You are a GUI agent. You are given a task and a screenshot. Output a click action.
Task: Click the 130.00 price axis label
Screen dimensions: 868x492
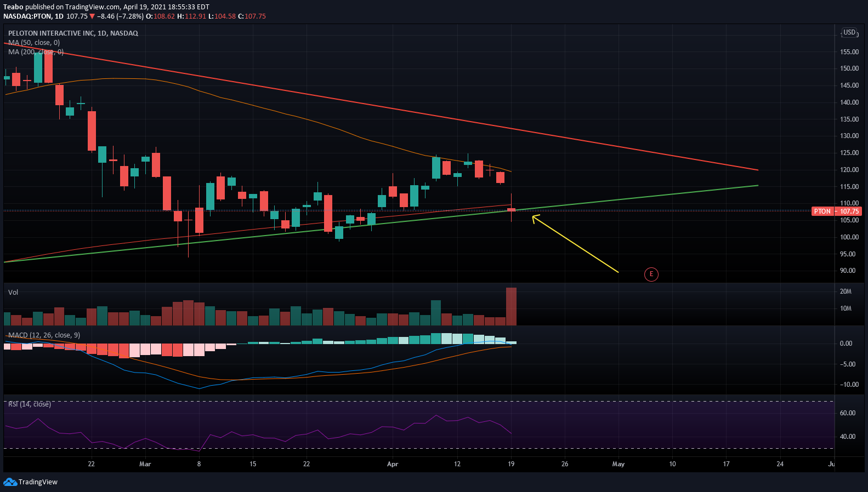(x=849, y=136)
